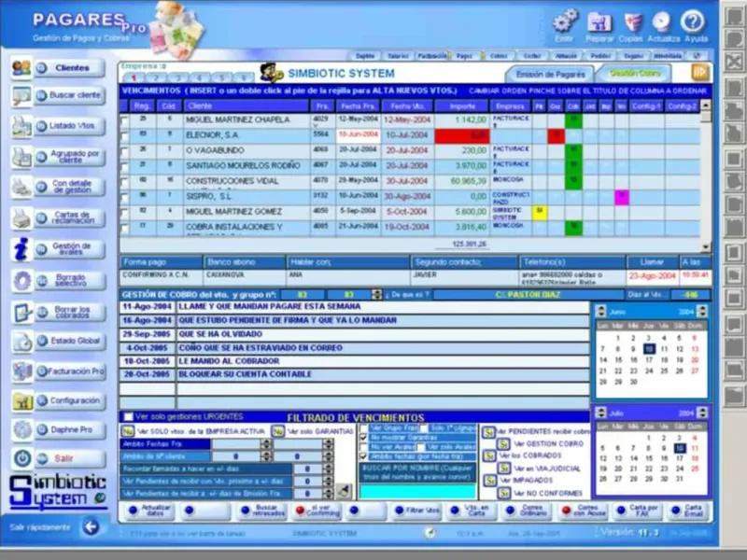The image size is (747, 560).
Task: Click stepper for Recordar llamadas a hacer
Action: (328, 469)
